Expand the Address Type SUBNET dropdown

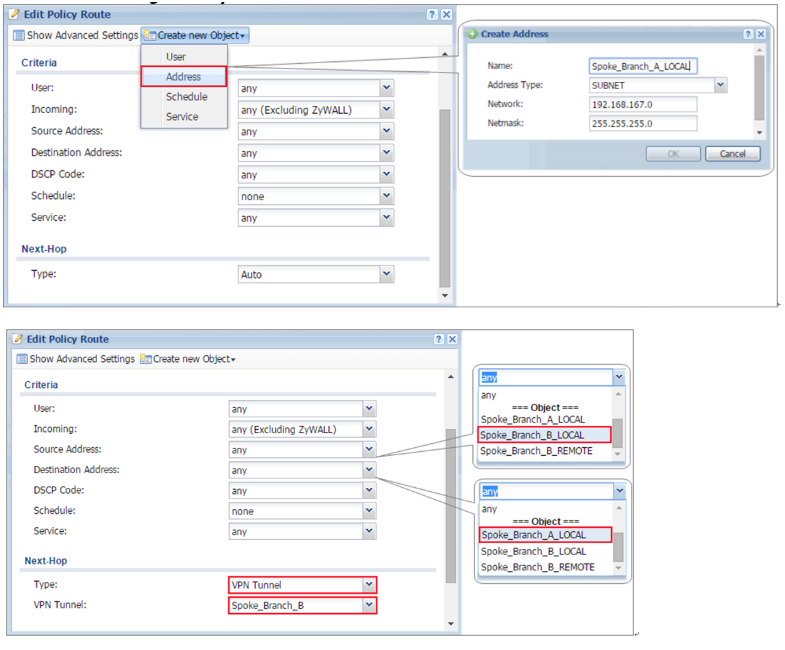(x=720, y=86)
